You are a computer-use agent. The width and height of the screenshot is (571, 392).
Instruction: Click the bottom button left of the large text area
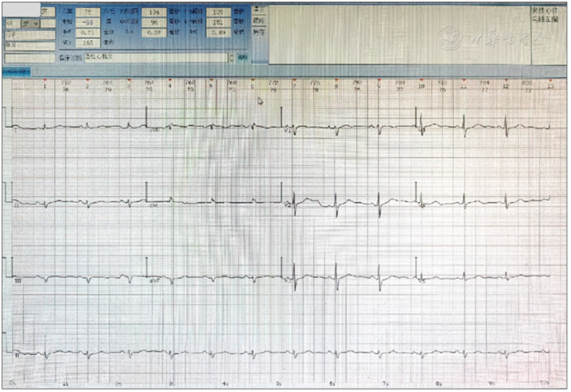click(x=259, y=32)
